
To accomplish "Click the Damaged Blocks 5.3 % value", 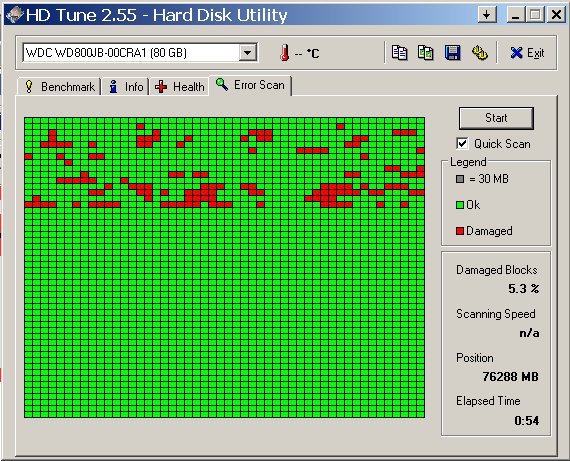I will (523, 289).
